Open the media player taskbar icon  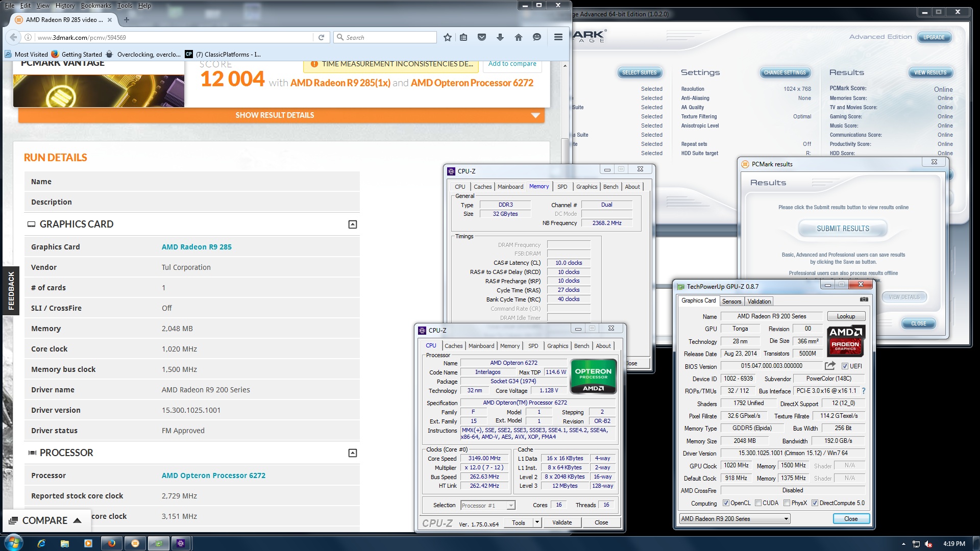pyautogui.click(x=88, y=543)
